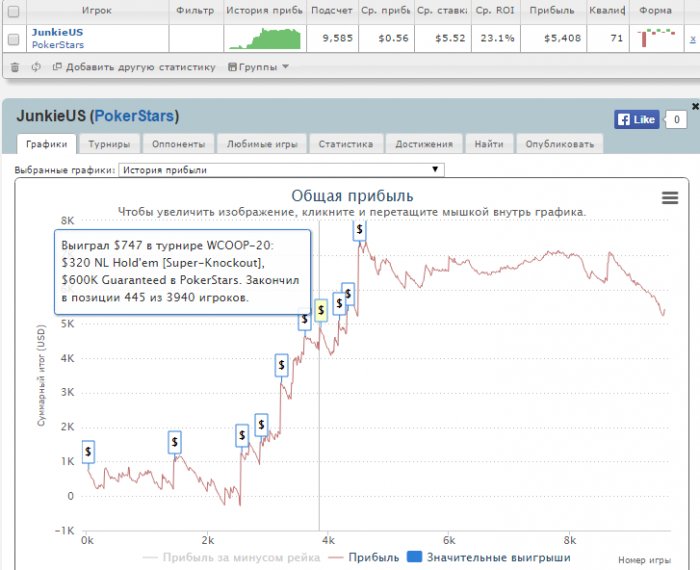Click the first dollar marker near 0k
This screenshot has height=570, width=700.
[x=88, y=451]
